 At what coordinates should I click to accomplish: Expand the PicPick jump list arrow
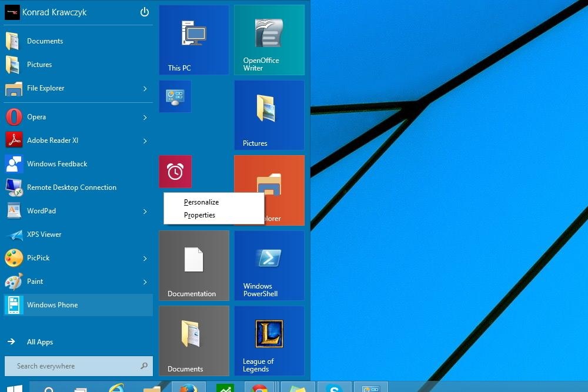pyautogui.click(x=145, y=258)
